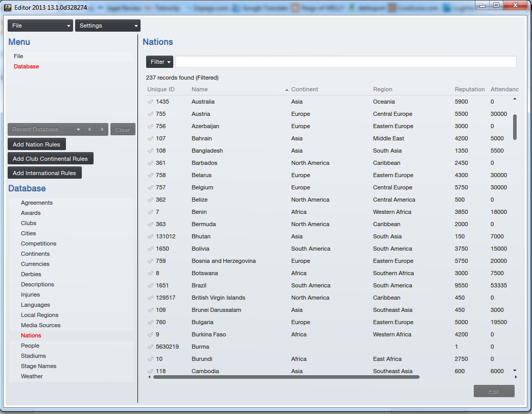The image size is (532, 414).
Task: Click the Add Nation Rules button
Action: pos(36,144)
